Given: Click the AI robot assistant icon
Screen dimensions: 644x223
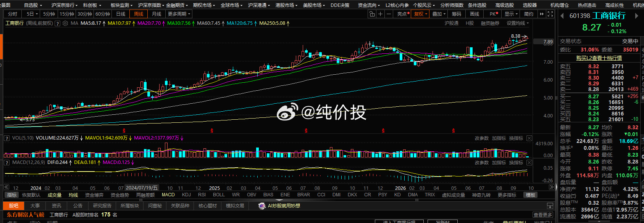Looking at the screenshot, I should pyautogui.click(x=262, y=206).
